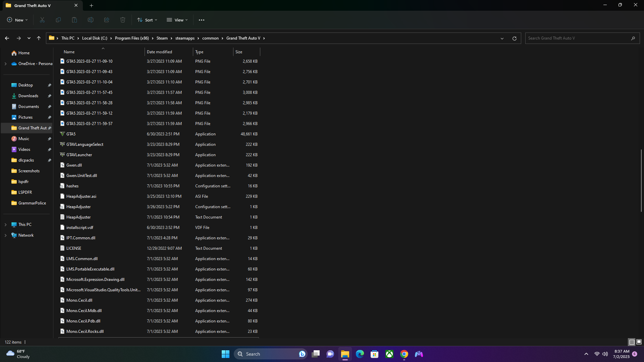Click the New button
Image resolution: width=644 pixels, height=362 pixels.
click(x=17, y=20)
